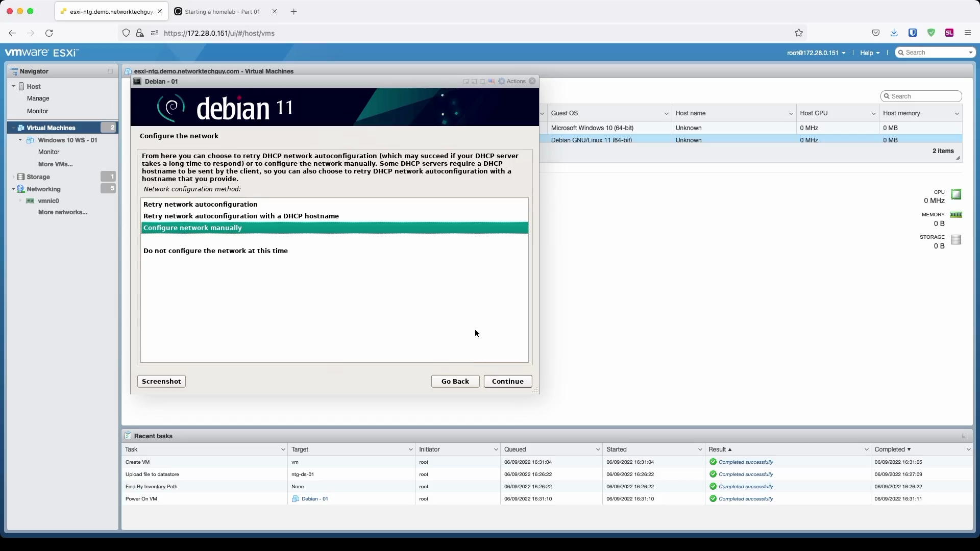Image resolution: width=980 pixels, height=551 pixels.
Task: Open console Actions gear icon
Action: pyautogui.click(x=502, y=81)
